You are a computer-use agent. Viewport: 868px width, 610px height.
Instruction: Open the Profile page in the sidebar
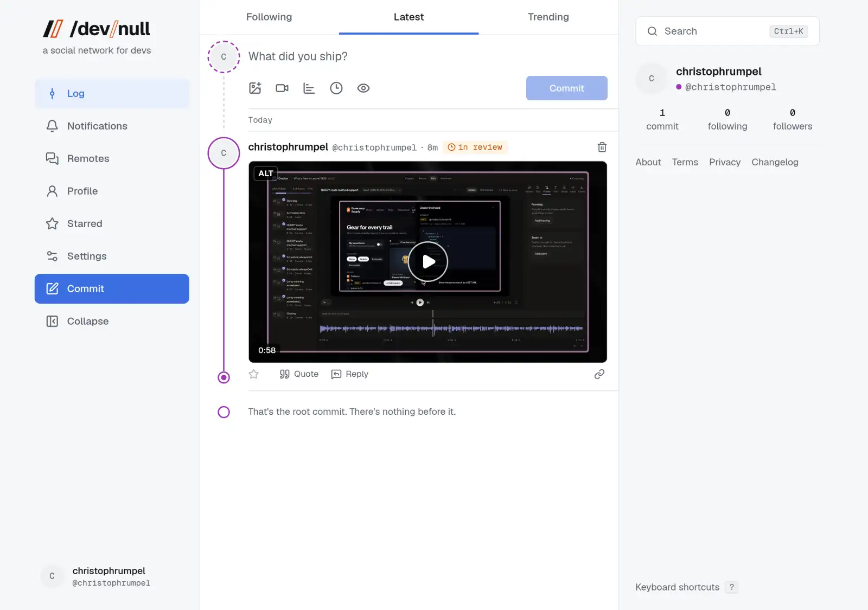(x=112, y=191)
